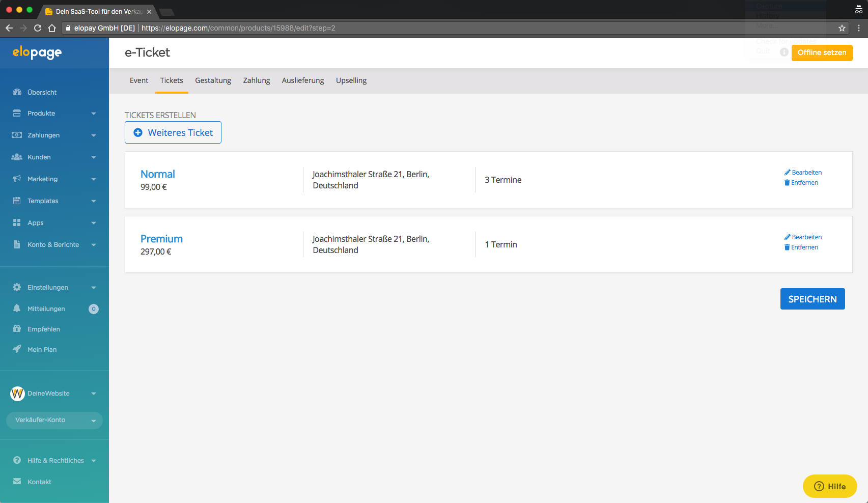This screenshot has width=868, height=503.
Task: Expand the Einstellungen section chevron
Action: (x=93, y=287)
